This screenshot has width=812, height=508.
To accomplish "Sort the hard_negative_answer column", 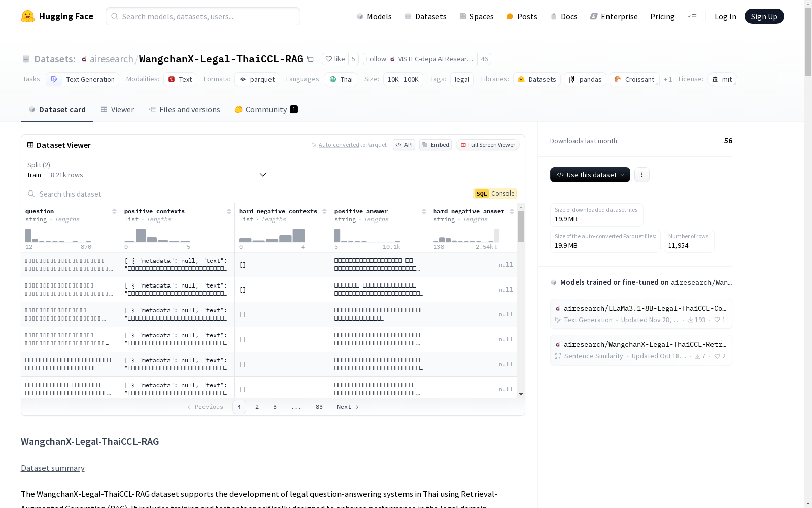I will (x=512, y=211).
